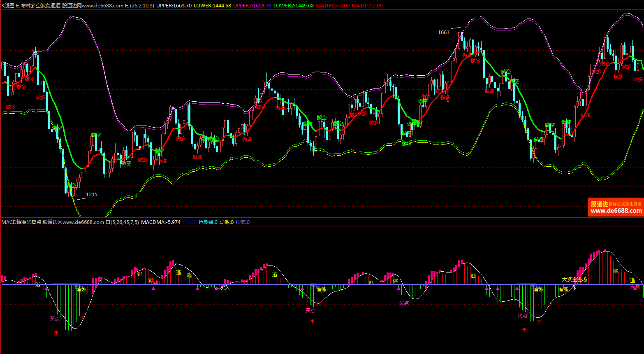Click the white 买入 signal label in MACD panel
Viewport: 644px width, 354px height.
(225, 288)
